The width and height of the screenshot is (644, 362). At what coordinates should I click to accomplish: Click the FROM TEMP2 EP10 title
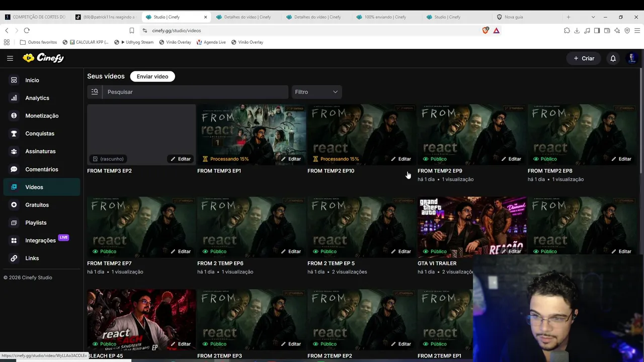click(x=331, y=171)
